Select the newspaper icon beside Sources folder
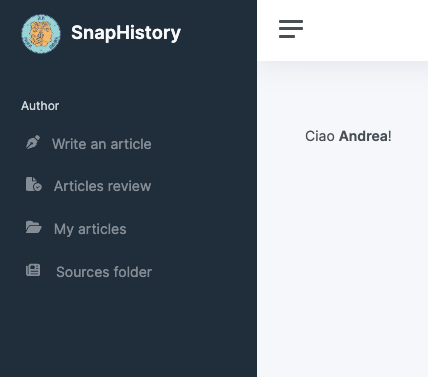This screenshot has width=428, height=377. 33,270
